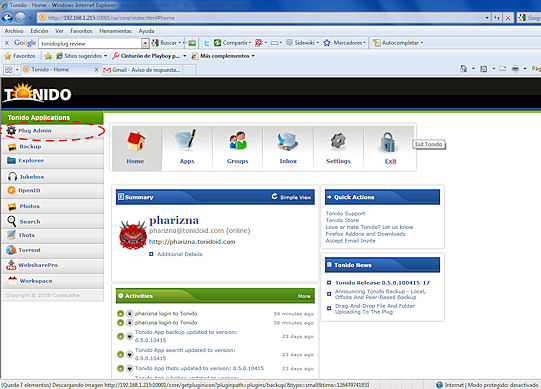Expand Más complementos dropdown
The width and height of the screenshot is (541, 389).
(253, 56)
